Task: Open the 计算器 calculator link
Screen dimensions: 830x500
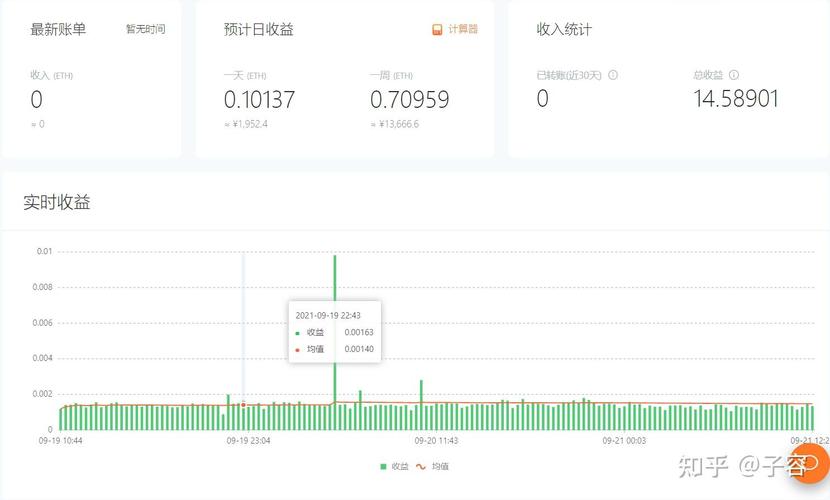Action: 462,29
